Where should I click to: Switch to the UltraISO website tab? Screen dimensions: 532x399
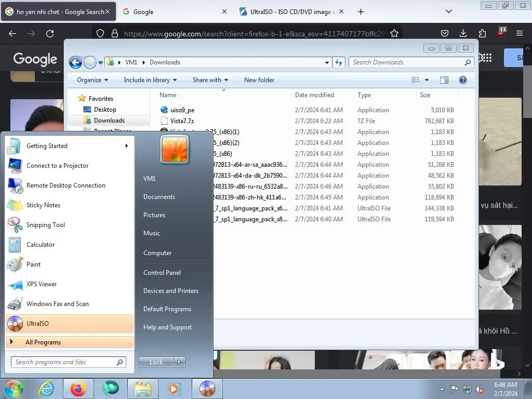coord(291,11)
